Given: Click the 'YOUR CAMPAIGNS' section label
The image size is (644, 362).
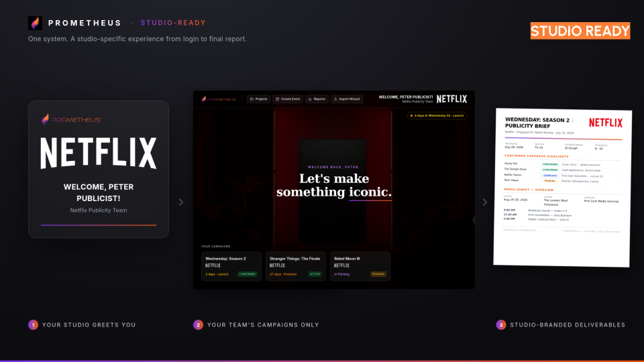Looking at the screenshot, I should click(x=215, y=246).
